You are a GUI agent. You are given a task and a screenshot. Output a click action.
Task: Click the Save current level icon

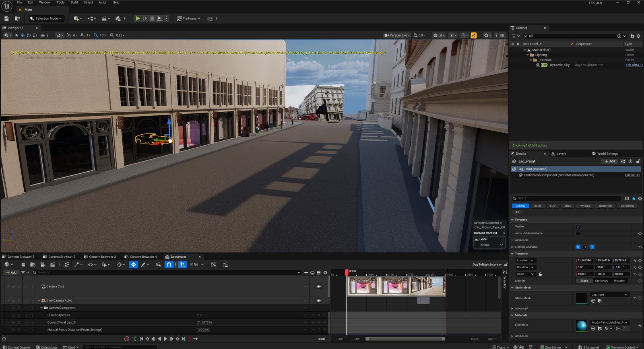pos(6,18)
